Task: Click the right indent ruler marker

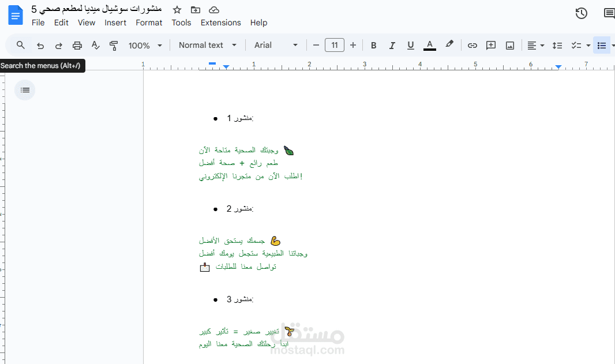Action: pos(558,67)
